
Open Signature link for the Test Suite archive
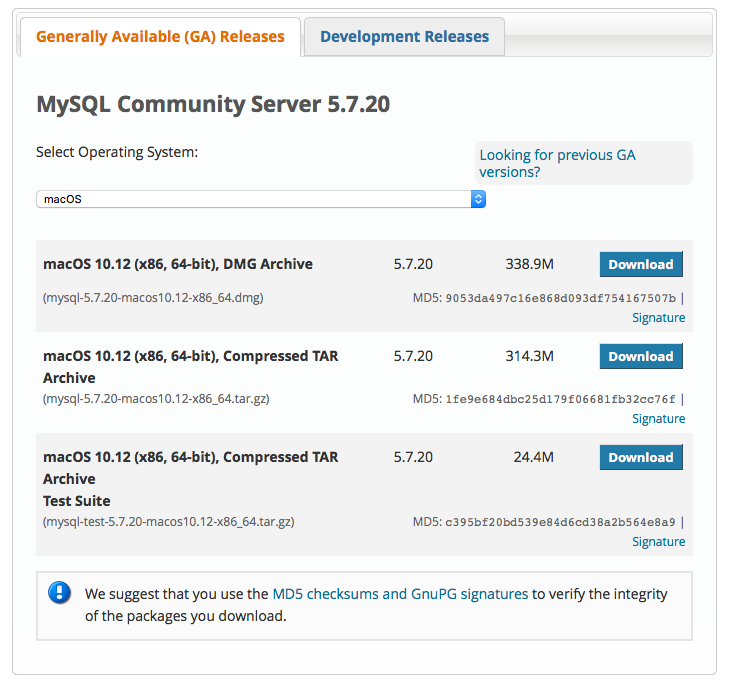click(x=658, y=542)
